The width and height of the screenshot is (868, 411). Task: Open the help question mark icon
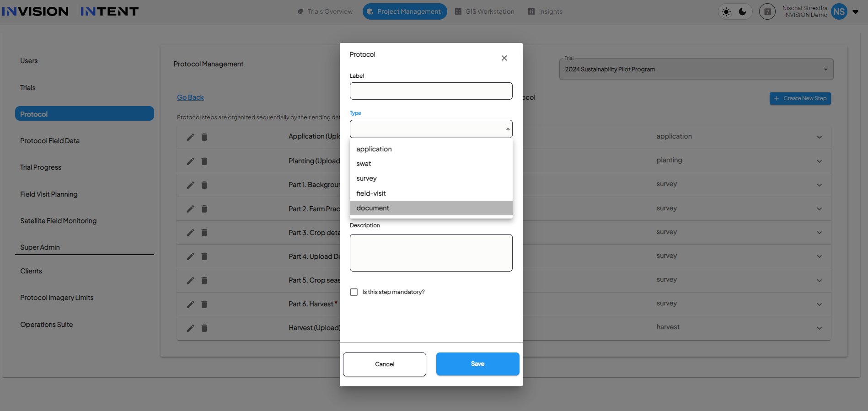click(767, 11)
